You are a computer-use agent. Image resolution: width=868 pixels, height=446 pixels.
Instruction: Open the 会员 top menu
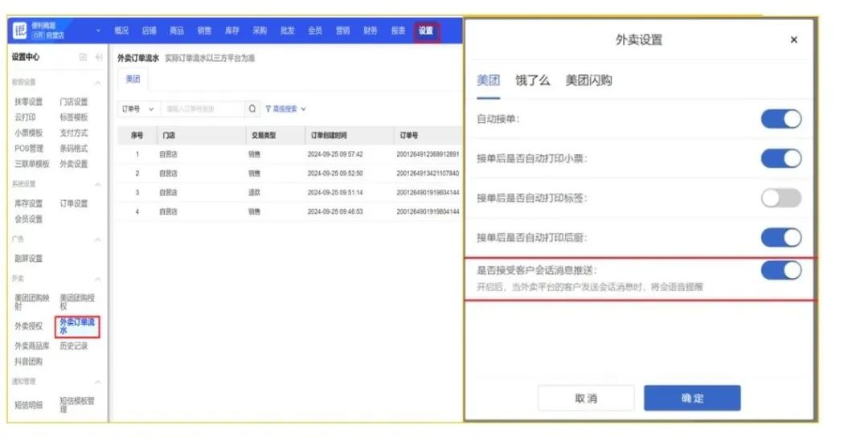314,31
